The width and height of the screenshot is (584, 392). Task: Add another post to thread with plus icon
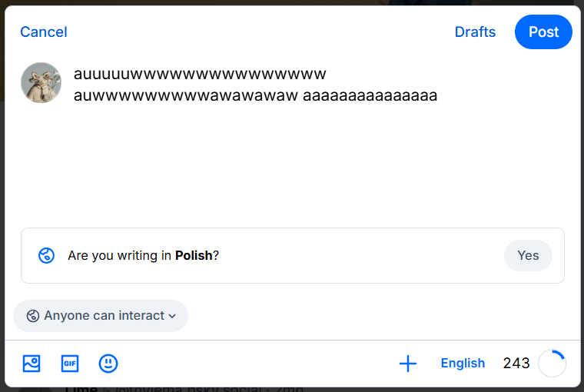408,364
